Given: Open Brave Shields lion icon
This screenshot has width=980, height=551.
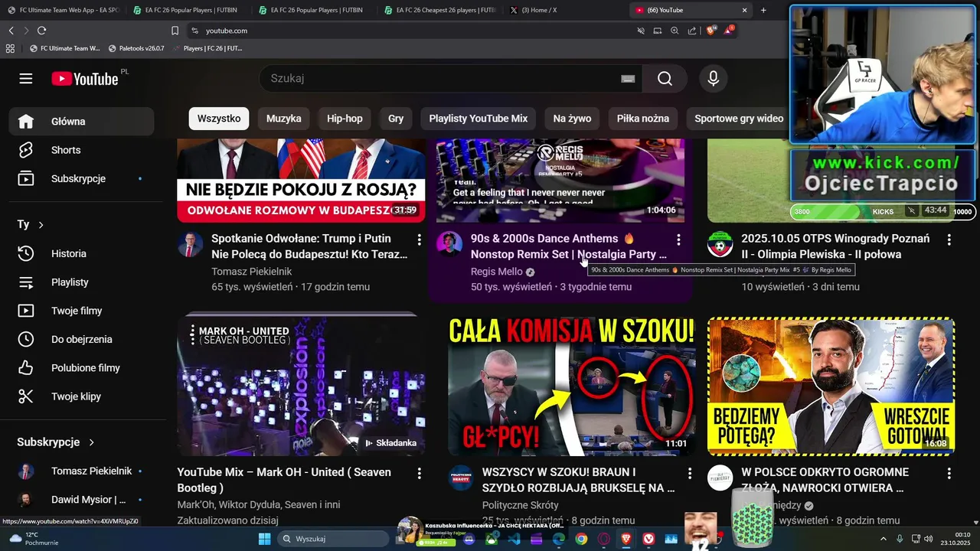Looking at the screenshot, I should point(711,31).
